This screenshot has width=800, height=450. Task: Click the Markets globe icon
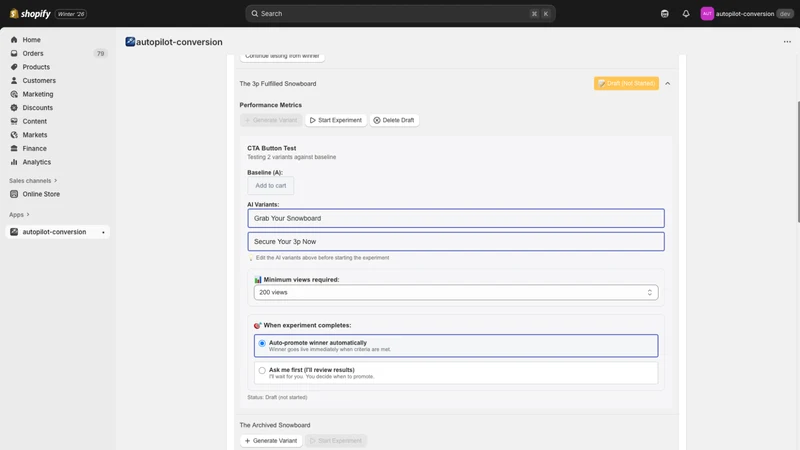(14, 135)
